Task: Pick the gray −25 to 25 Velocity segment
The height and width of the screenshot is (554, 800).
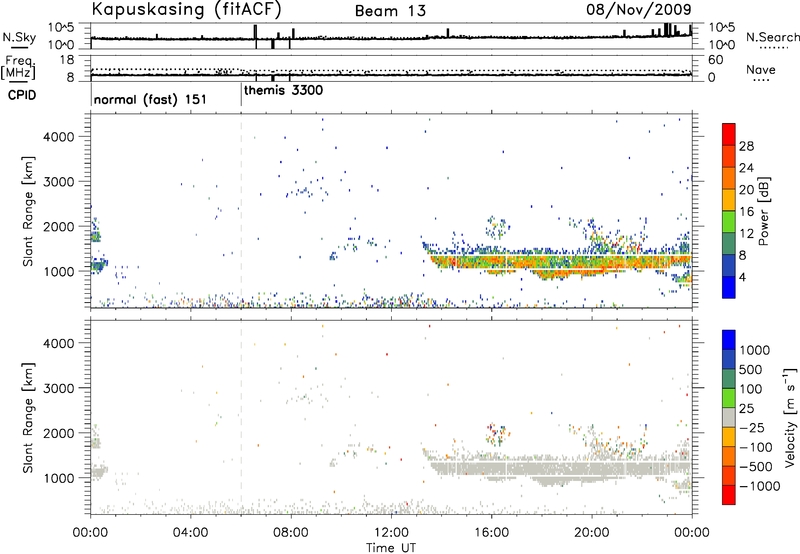Action: [x=729, y=417]
